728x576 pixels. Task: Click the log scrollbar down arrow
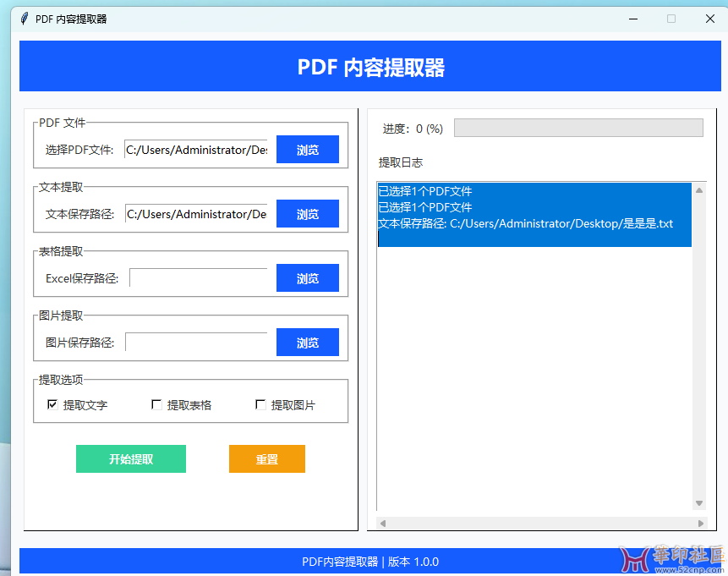coord(699,503)
